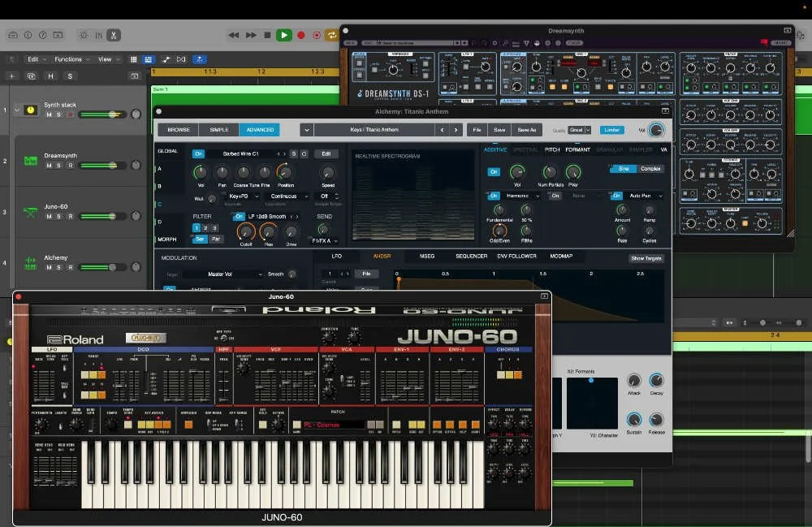Click the Alchemy track instrument icon
Viewport: 812px width, 527px height.
pyautogui.click(x=30, y=265)
